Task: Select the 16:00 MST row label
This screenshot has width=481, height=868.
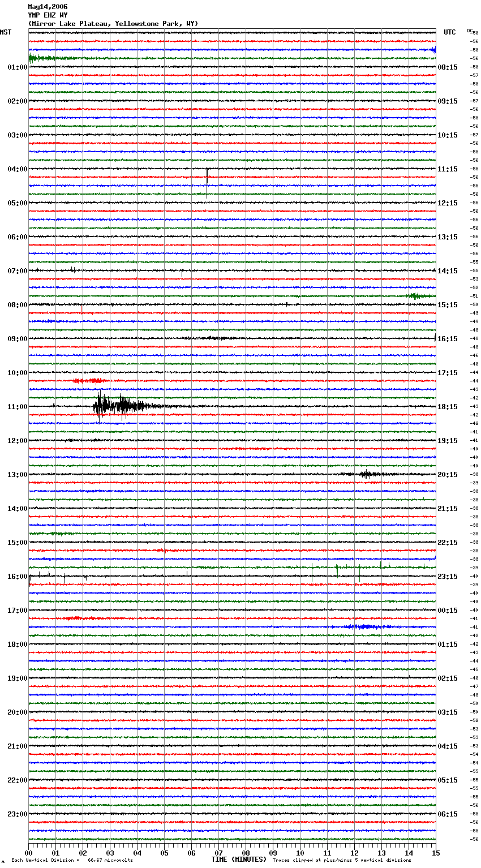Action: 18,577
